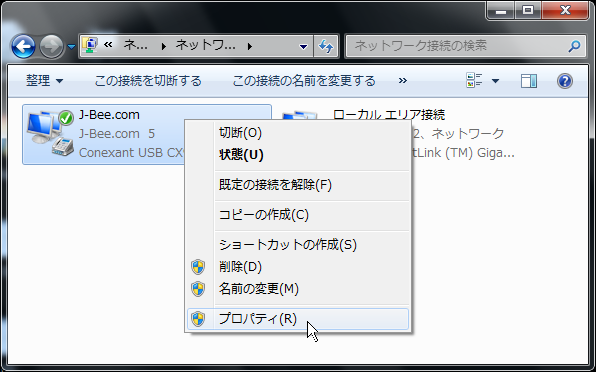Click the greyed Forward arrow button

pos(52,46)
